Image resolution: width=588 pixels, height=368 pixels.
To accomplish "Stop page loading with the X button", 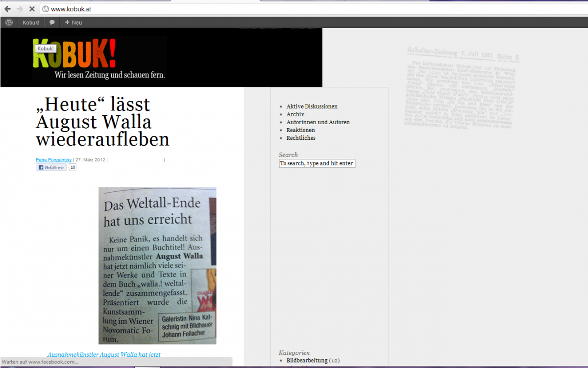I will pos(32,9).
